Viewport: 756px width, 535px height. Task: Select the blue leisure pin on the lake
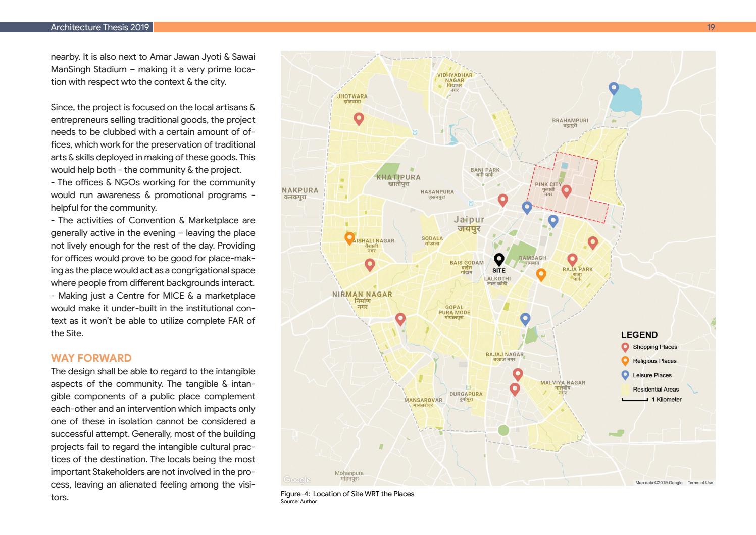pyautogui.click(x=614, y=88)
